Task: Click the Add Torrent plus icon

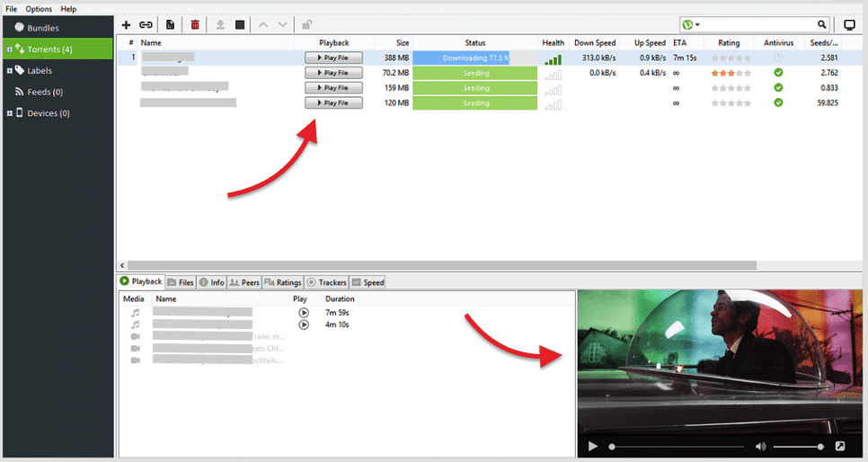Action: tap(126, 25)
